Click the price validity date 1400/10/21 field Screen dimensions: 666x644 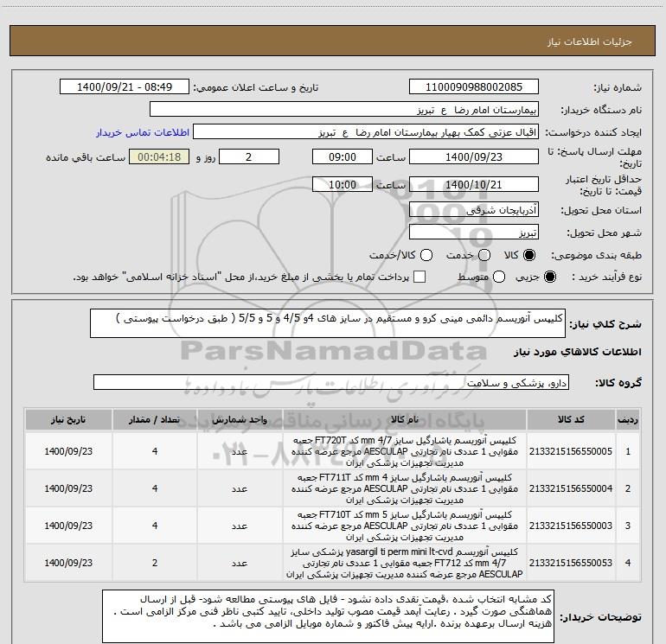(474, 184)
